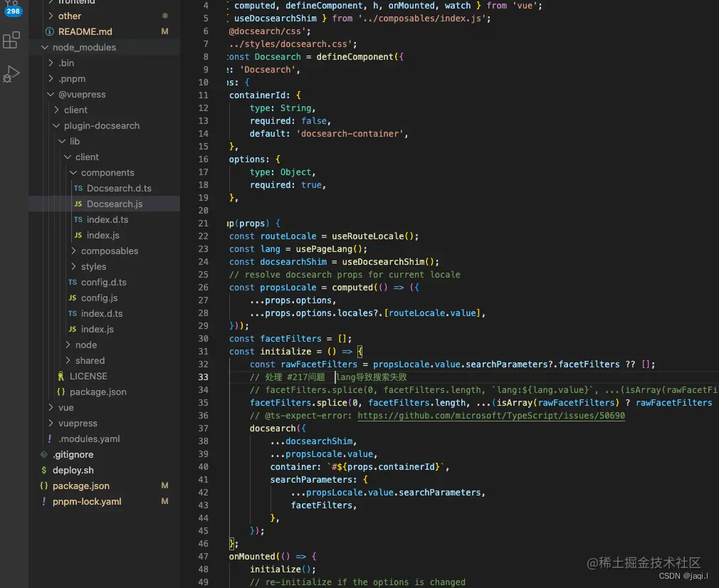719x588 pixels.
Task: Click the braces icon of lib package.json
Action: pyautogui.click(x=61, y=392)
